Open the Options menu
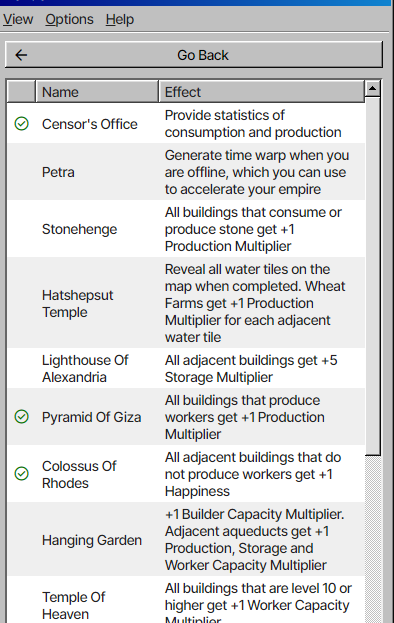394x623 pixels. tap(70, 19)
